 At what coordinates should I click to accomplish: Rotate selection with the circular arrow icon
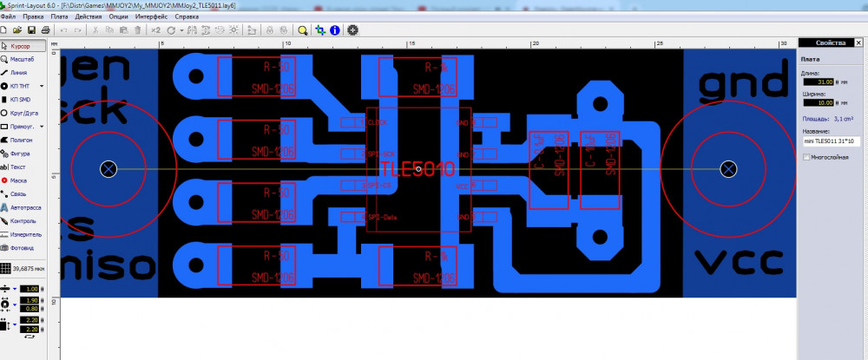coord(171,30)
